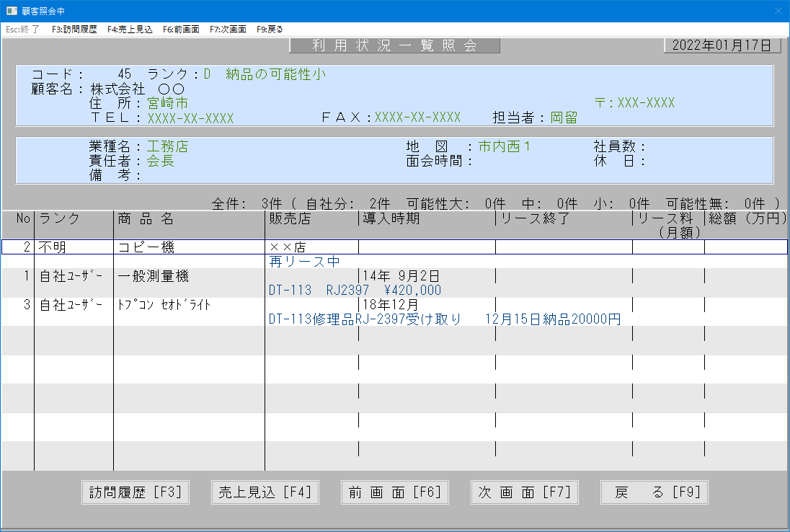Viewport: 790px width, 532px height.
Task: Choose F4:売上見込 in the menu bar
Action: (130, 30)
